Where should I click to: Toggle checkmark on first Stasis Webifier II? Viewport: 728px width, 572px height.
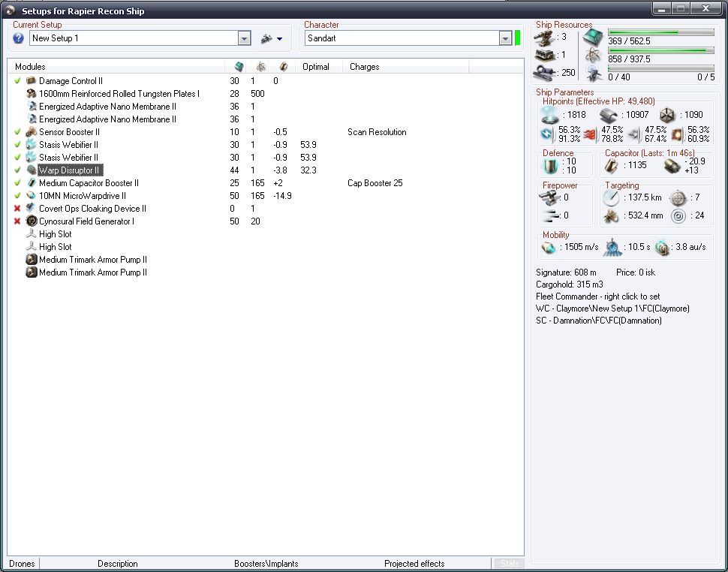click(x=18, y=144)
